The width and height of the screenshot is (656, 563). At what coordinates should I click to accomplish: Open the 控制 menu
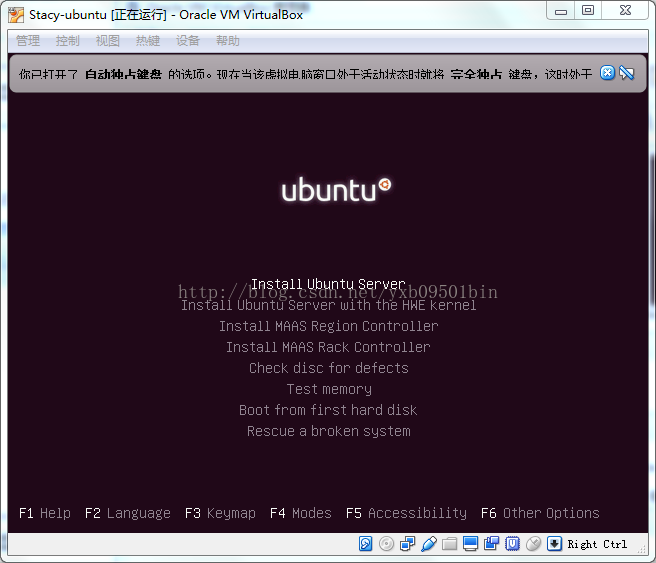tap(68, 41)
